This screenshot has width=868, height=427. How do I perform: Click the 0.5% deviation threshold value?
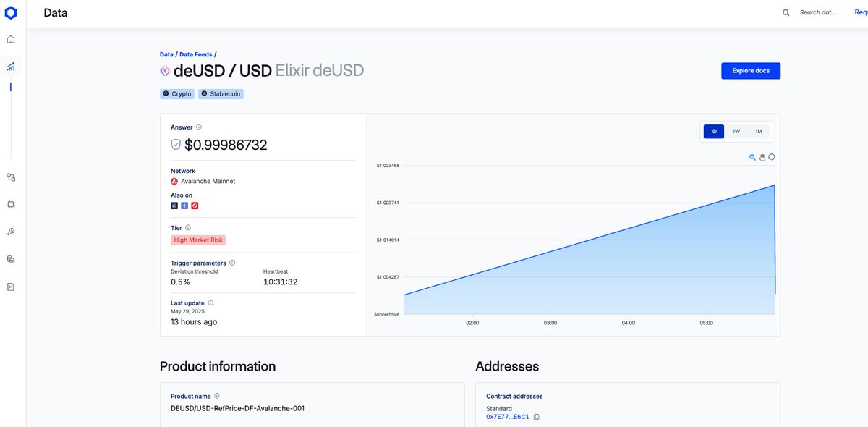pos(180,282)
